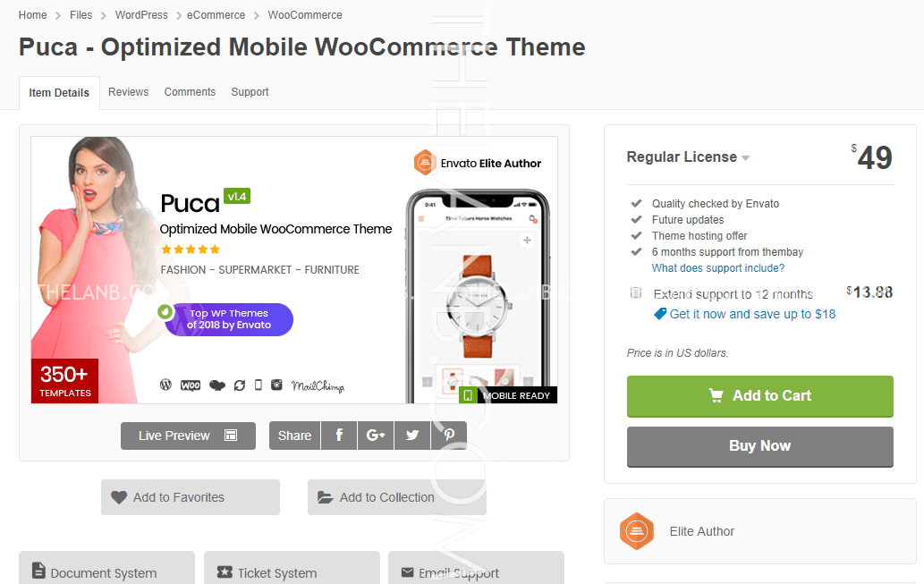This screenshot has height=584, width=924.
Task: Click the Buy Now button
Action: tap(759, 446)
